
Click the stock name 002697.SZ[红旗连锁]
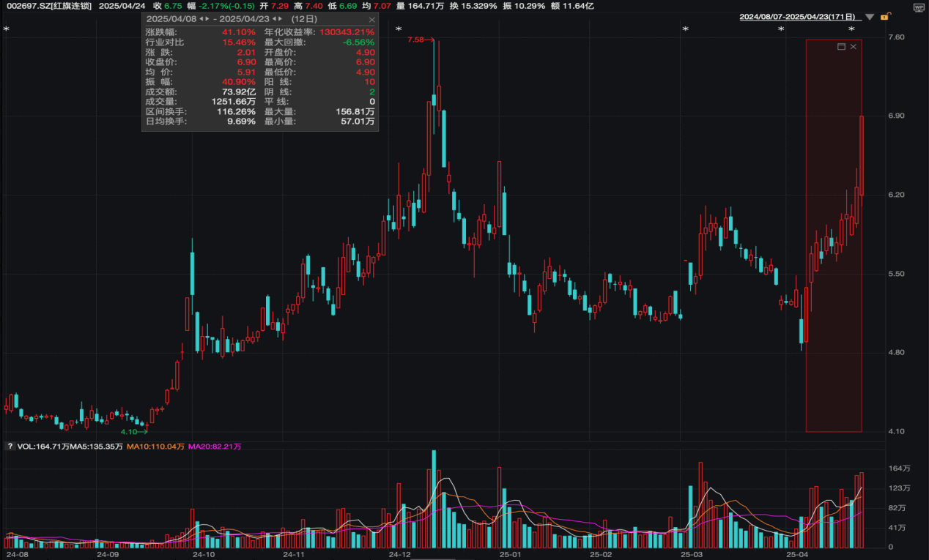pos(48,6)
